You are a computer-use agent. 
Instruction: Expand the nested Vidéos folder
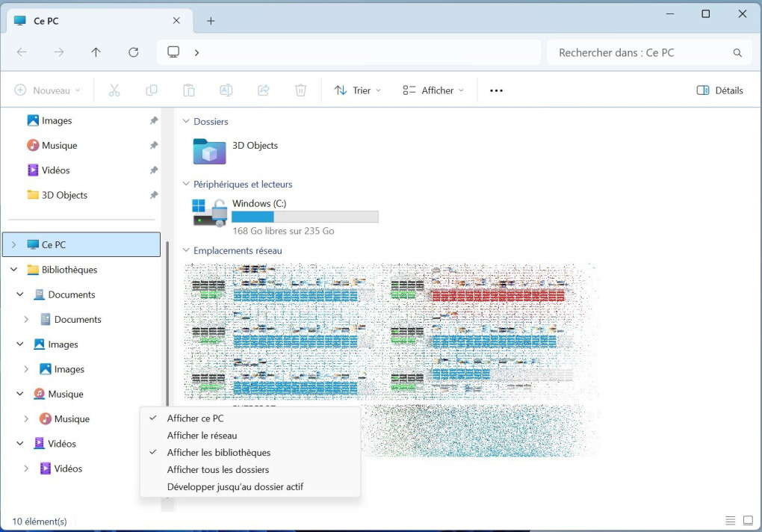tap(26, 468)
